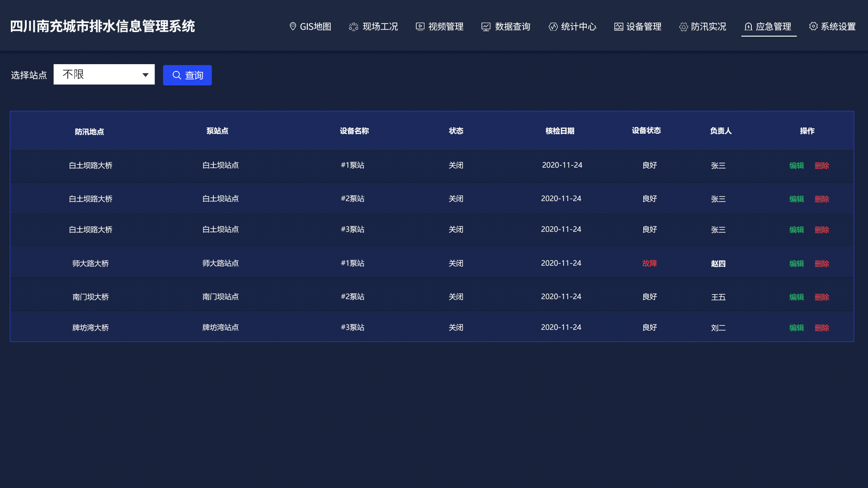Click the 设备管理 picture icon
This screenshot has height=488, width=868.
click(x=618, y=27)
